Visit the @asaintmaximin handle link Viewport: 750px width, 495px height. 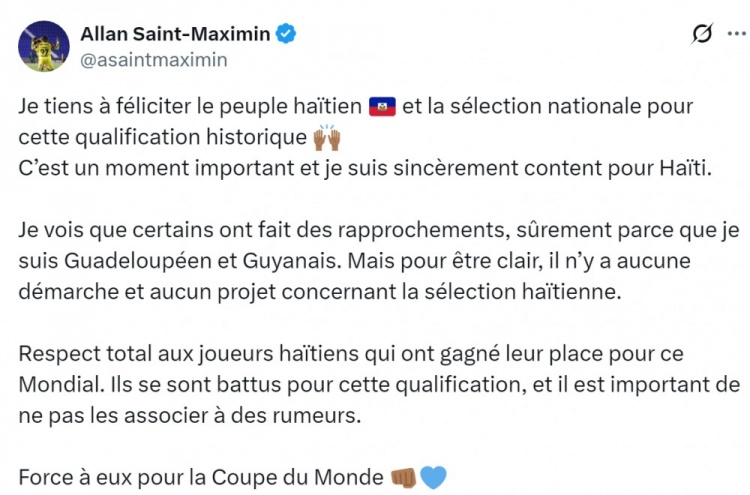point(153,59)
